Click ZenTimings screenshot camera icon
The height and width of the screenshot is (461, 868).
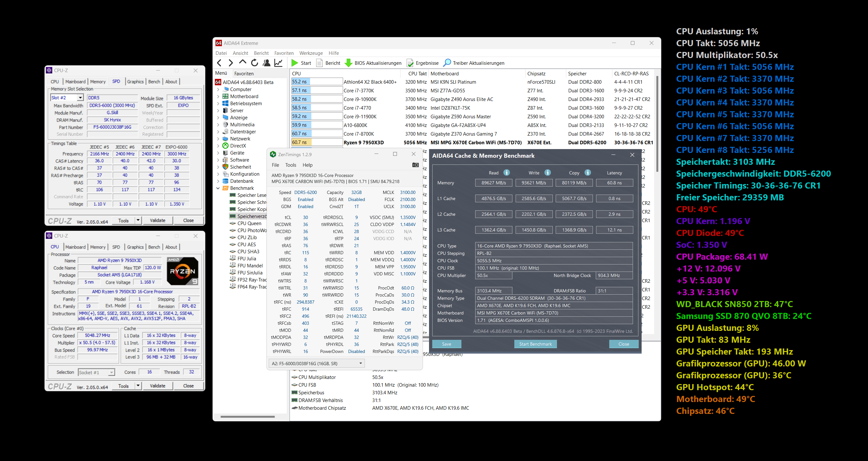point(415,165)
